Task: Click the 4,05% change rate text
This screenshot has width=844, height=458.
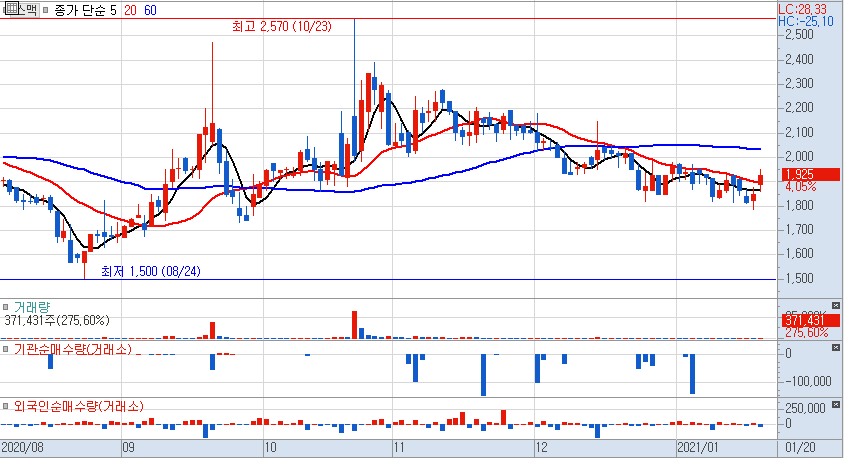Action: pyautogui.click(x=801, y=187)
